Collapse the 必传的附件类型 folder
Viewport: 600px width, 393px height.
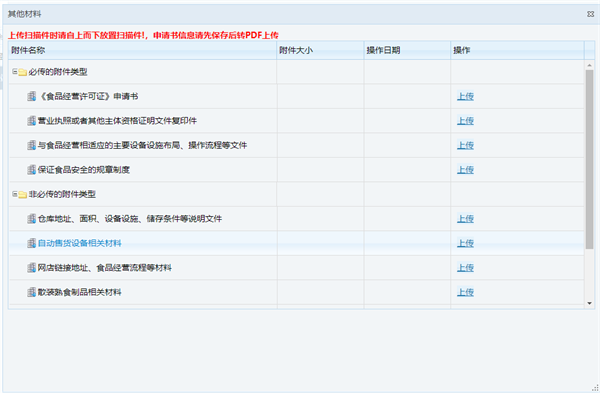pyautogui.click(x=15, y=72)
